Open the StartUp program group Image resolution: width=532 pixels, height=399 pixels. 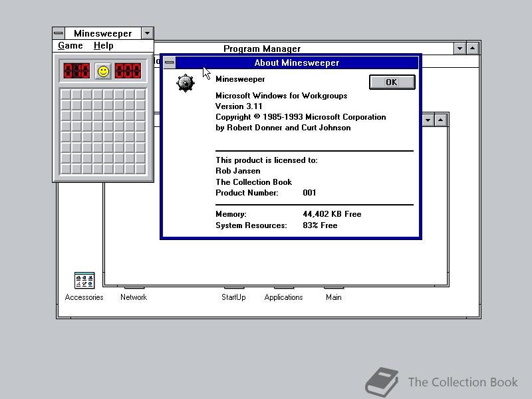click(x=233, y=297)
